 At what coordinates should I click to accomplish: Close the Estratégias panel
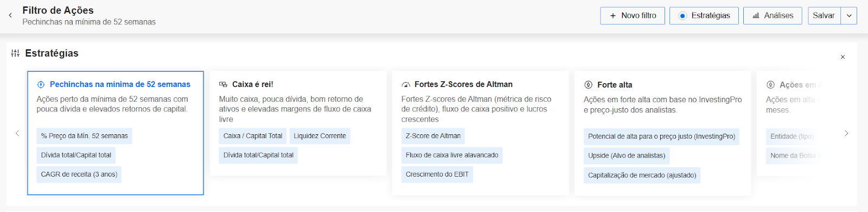click(843, 57)
